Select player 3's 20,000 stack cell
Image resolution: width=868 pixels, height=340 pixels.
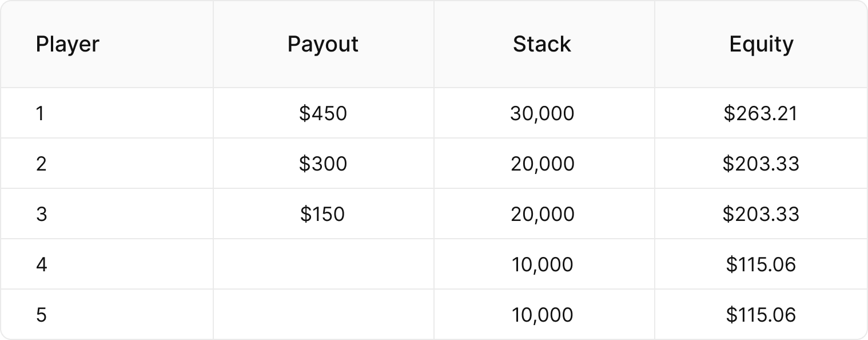click(x=542, y=214)
